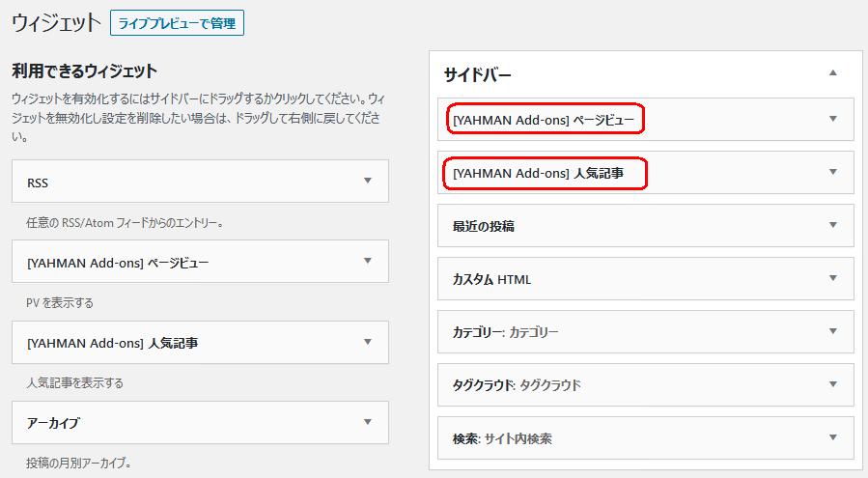868x478 pixels.
Task: Collapse the サイドバー panel with the up arrow
Action: 833,73
